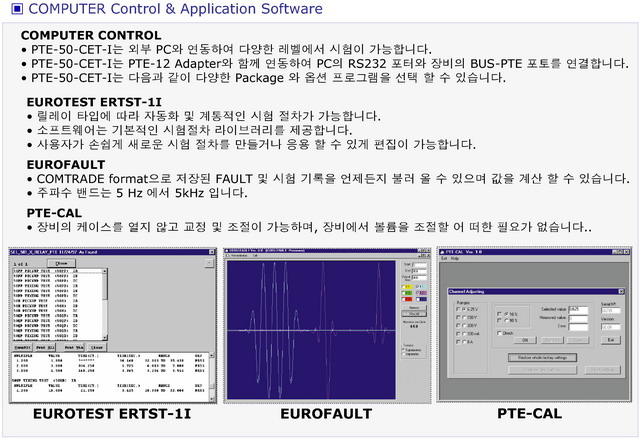Click the EUROFAULT window title bar icon
The height and width of the screenshot is (439, 640).
click(227, 251)
